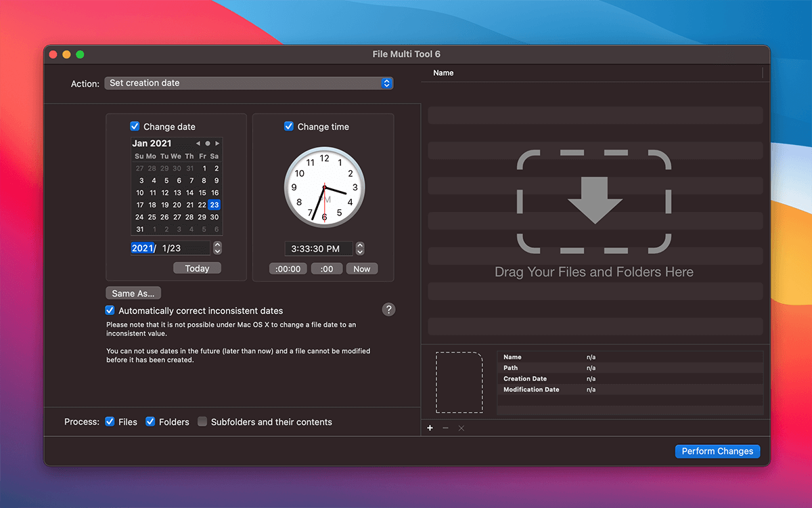Click the Path info row

pyautogui.click(x=630, y=368)
